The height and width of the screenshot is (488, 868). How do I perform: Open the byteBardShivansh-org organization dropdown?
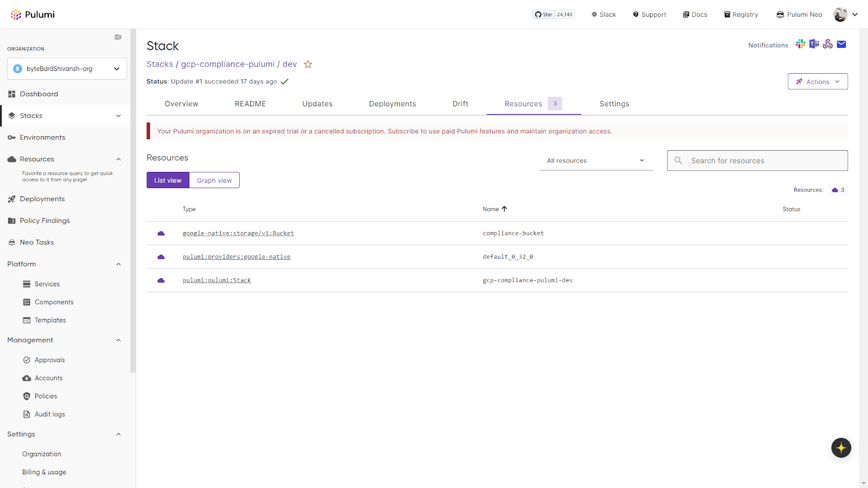[x=67, y=69]
